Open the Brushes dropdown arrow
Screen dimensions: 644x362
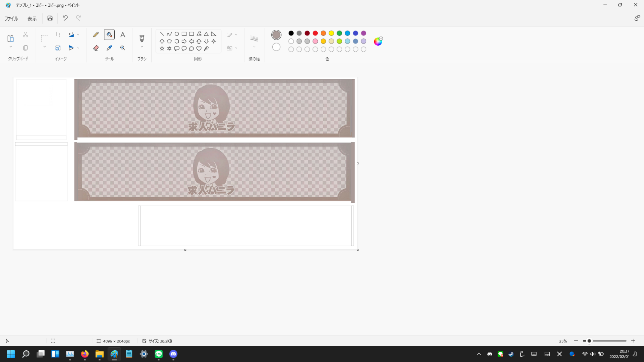pyautogui.click(x=142, y=47)
